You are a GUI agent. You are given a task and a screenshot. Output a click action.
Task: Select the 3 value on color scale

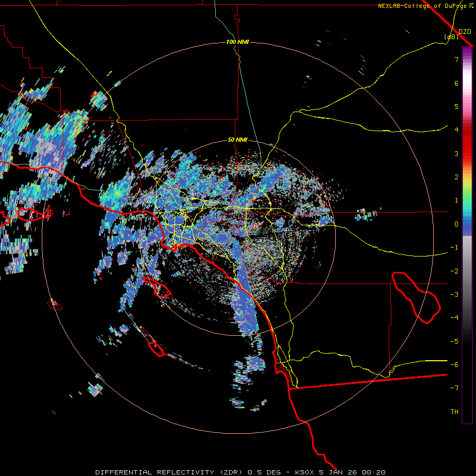[x=456, y=153]
